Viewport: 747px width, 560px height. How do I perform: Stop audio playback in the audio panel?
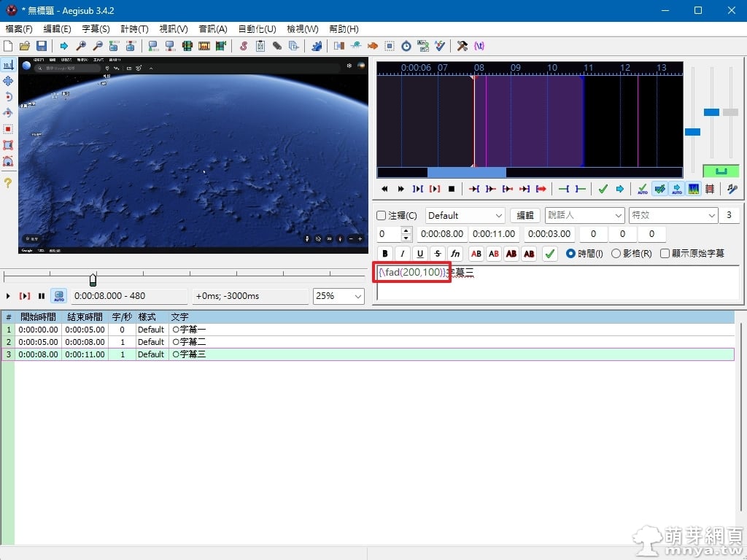[x=452, y=189]
